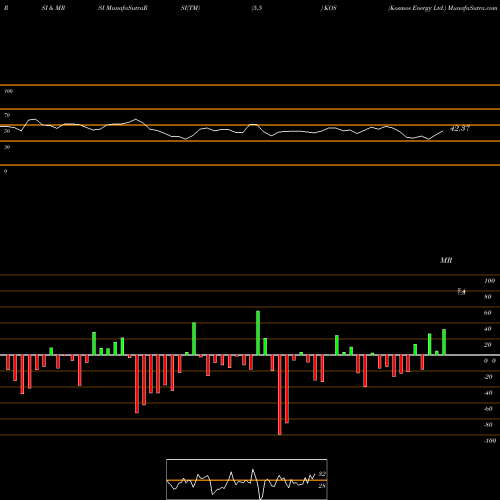Click the RSI axis label 30

point(7,147)
